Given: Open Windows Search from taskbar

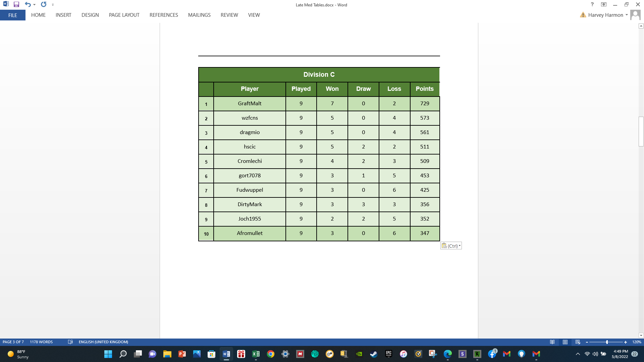Looking at the screenshot, I should 123,354.
